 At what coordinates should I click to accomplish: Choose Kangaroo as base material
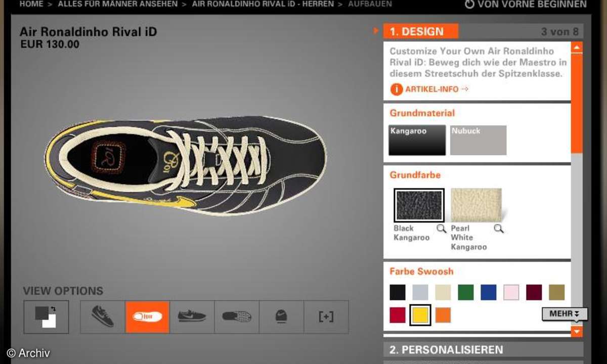(417, 140)
